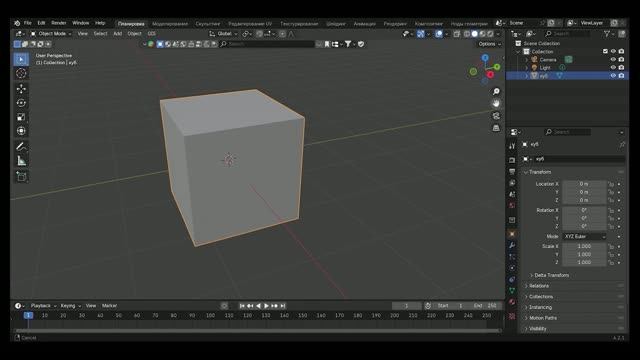Select the Measure tool
The width and height of the screenshot is (640, 360).
pos(21,161)
